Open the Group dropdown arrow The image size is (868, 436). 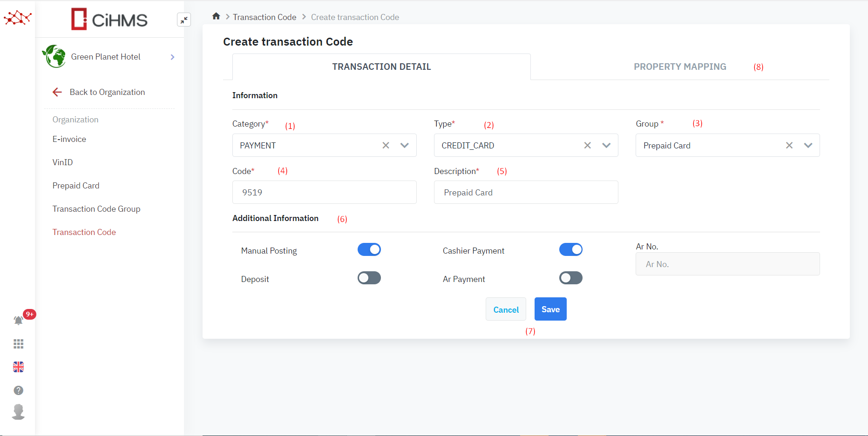(808, 146)
